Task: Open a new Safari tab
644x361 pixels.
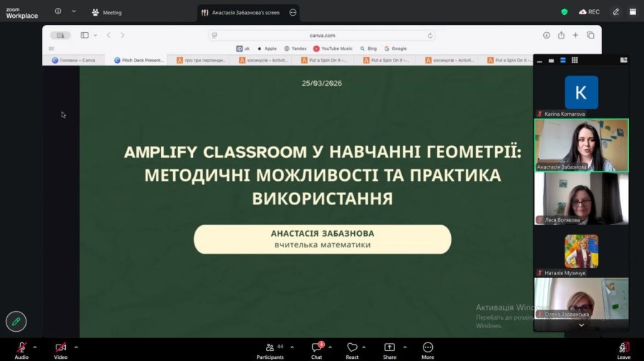Action: point(575,35)
